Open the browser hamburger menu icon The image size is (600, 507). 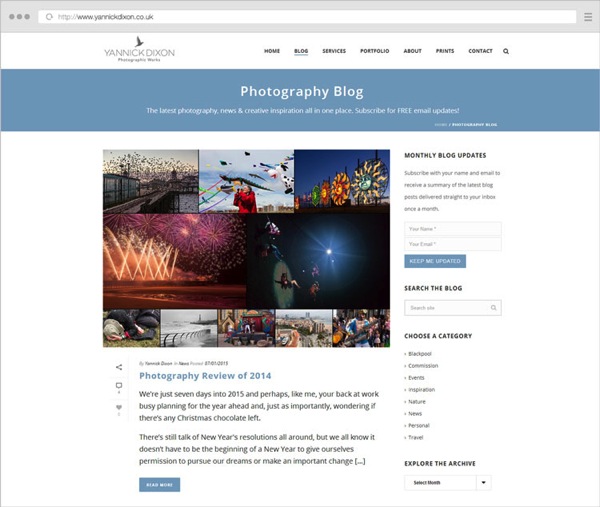tap(588, 17)
